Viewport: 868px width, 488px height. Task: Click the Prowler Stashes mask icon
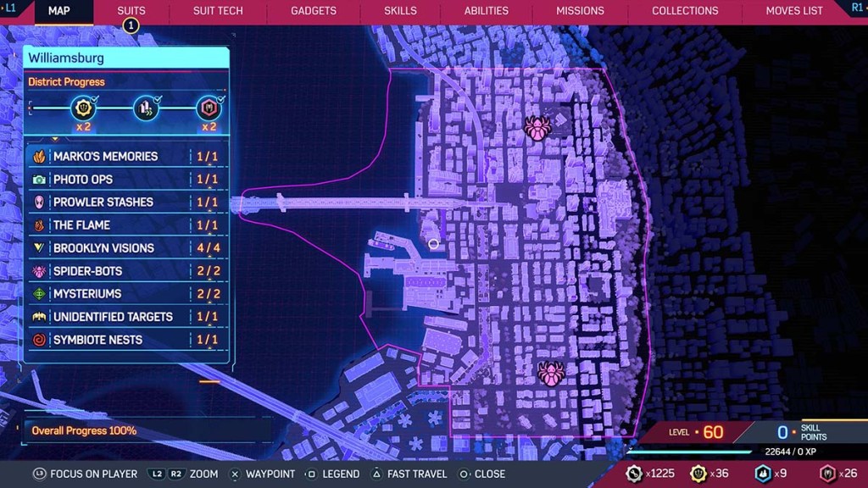(39, 202)
